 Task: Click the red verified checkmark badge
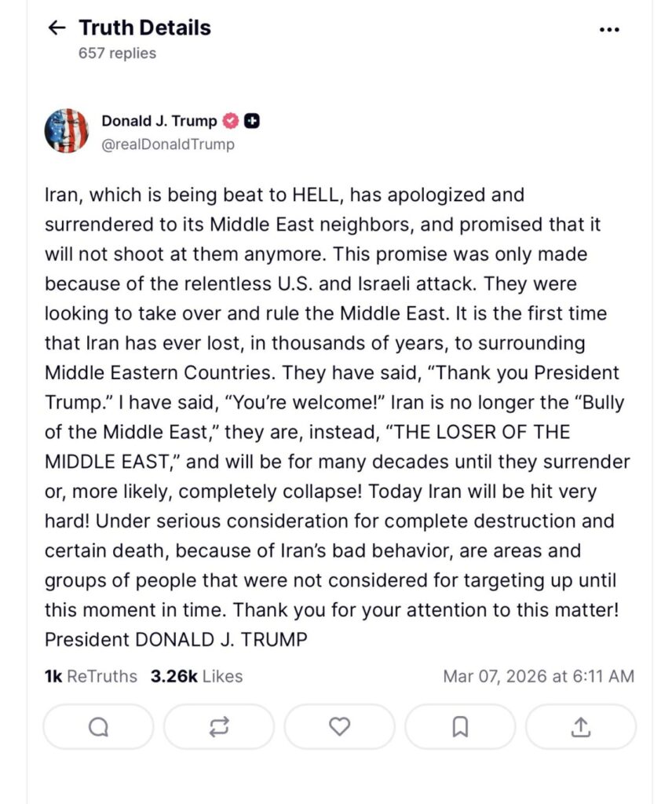point(231,121)
